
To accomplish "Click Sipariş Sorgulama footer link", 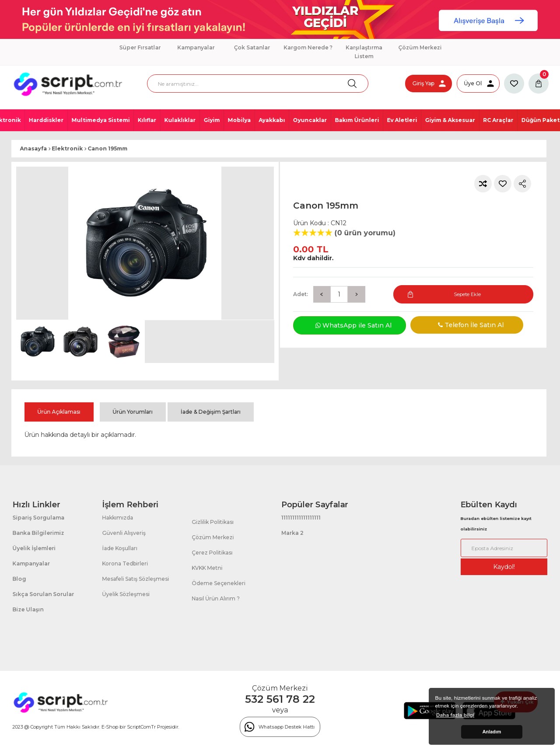I will pos(38,518).
